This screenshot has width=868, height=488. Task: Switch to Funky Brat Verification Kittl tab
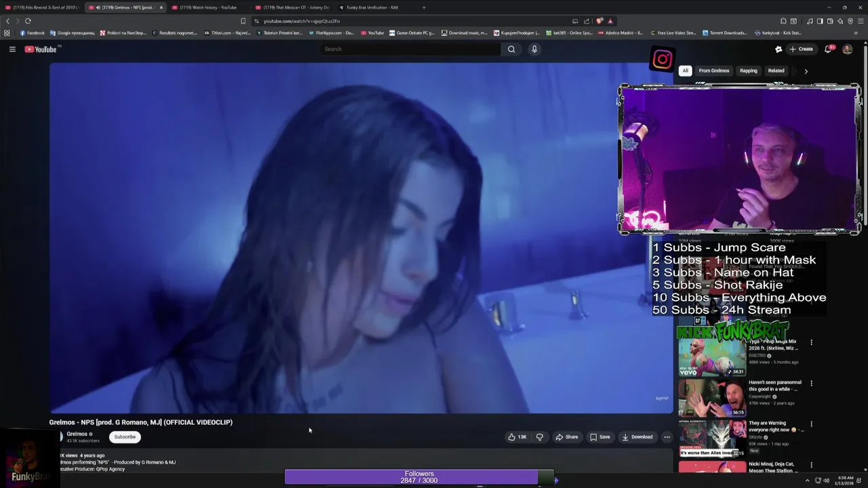375,7
